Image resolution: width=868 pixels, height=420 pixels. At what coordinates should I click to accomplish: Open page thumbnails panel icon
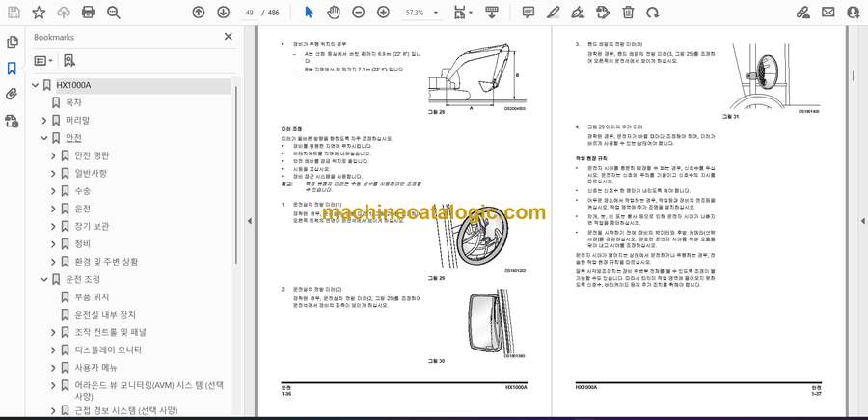click(12, 42)
